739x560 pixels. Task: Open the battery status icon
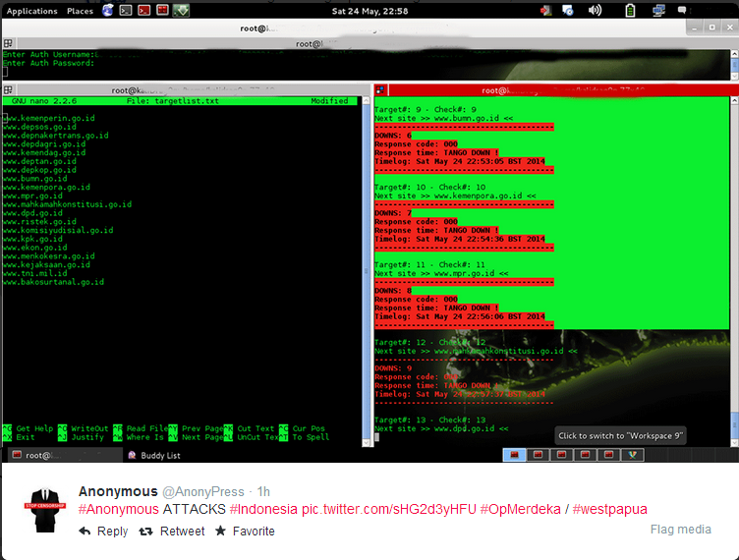point(630,11)
